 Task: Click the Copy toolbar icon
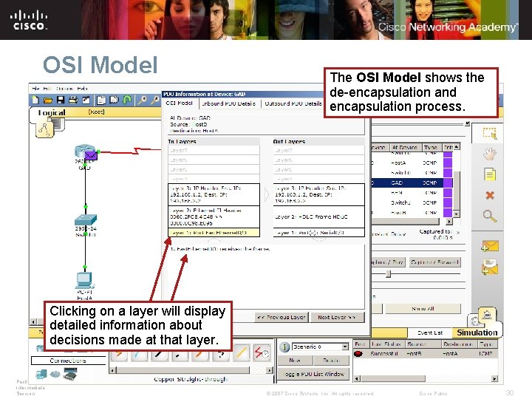point(101,100)
